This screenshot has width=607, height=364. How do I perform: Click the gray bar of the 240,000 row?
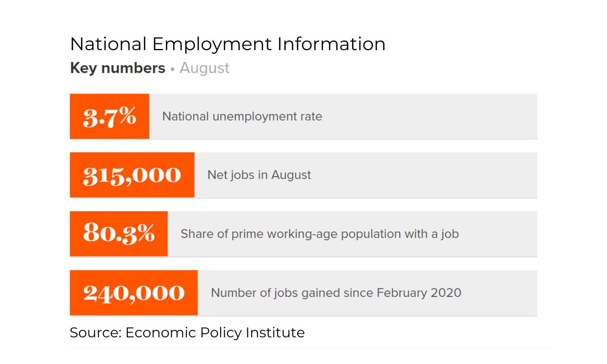coord(367,293)
